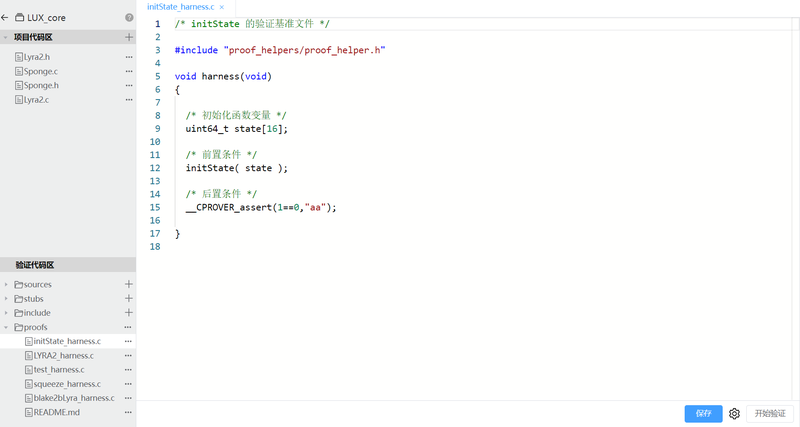This screenshot has height=427, width=800.
Task: Open more options for squeeze_harness.c
Action: (x=128, y=384)
